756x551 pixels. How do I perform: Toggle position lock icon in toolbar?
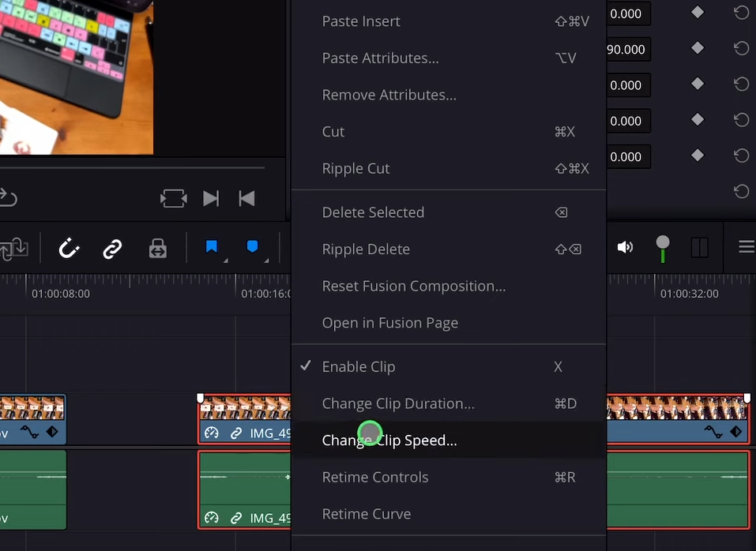158,249
